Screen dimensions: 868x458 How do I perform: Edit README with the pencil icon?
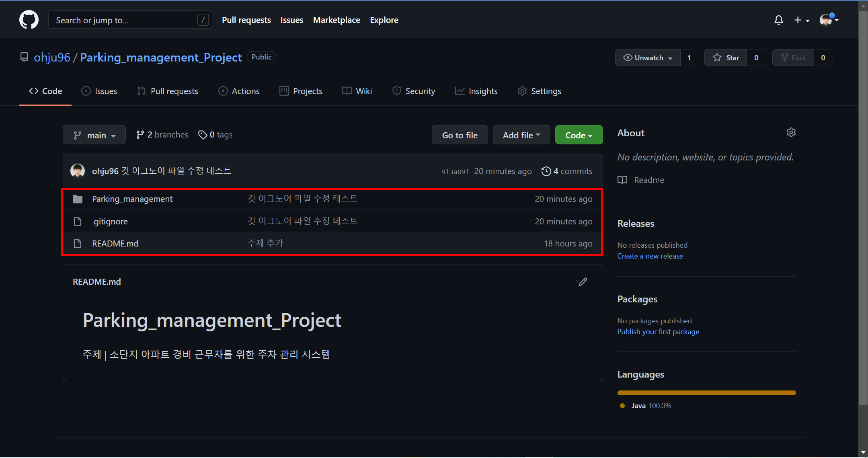coord(583,282)
